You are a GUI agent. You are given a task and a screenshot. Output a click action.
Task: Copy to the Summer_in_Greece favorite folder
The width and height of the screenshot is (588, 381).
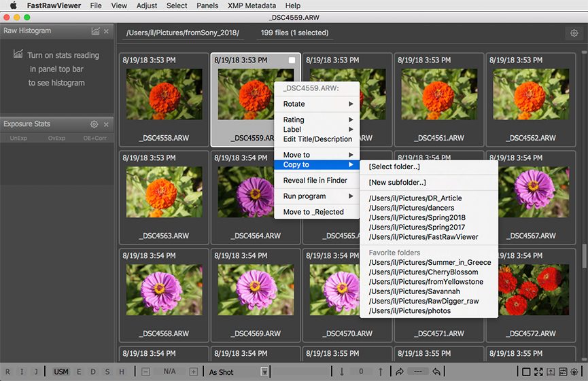(430, 262)
